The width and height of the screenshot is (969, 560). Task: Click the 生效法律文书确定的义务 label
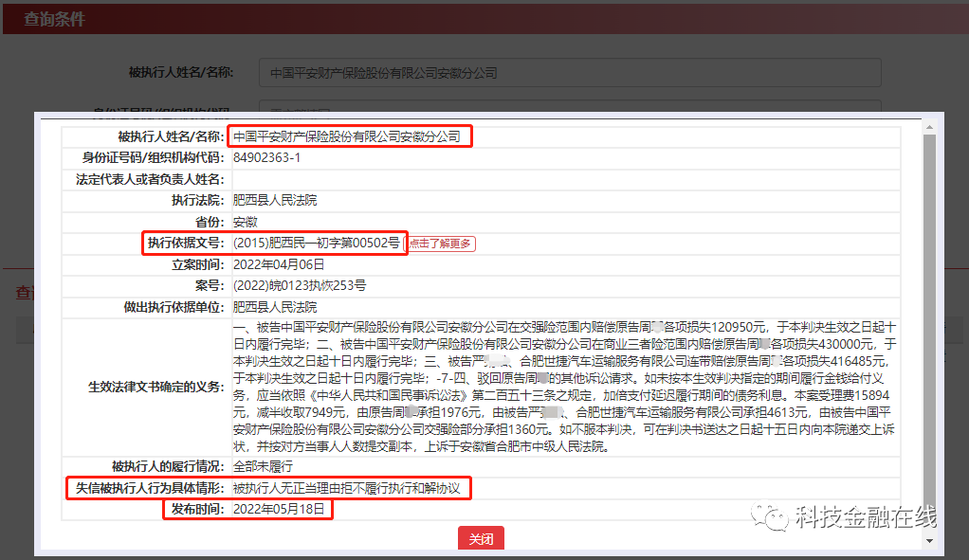pos(156,387)
